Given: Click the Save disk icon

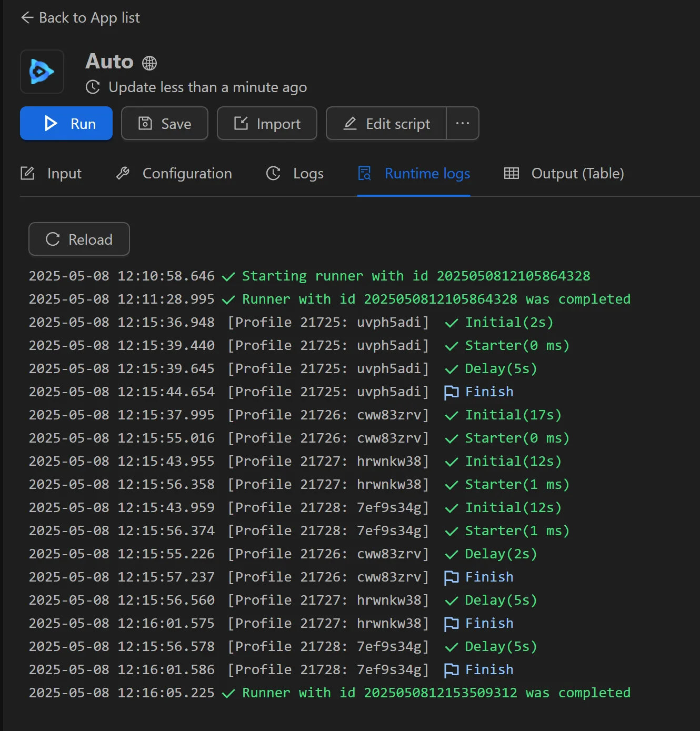Looking at the screenshot, I should pos(145,123).
